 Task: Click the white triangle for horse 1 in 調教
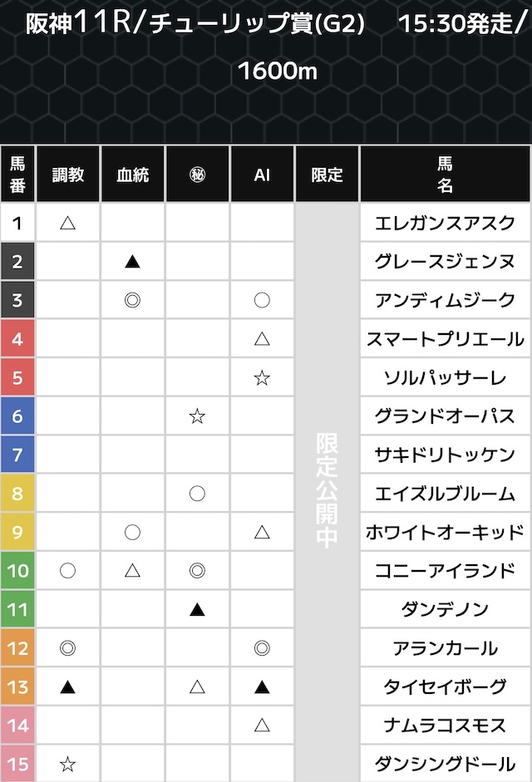[68, 223]
